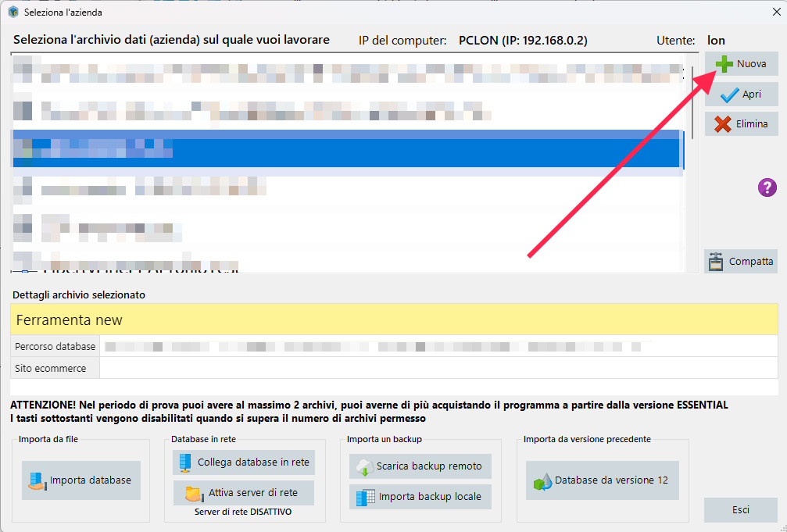Image resolution: width=787 pixels, height=532 pixels.
Task: Click the Nuova button with green plus
Action: tap(741, 64)
